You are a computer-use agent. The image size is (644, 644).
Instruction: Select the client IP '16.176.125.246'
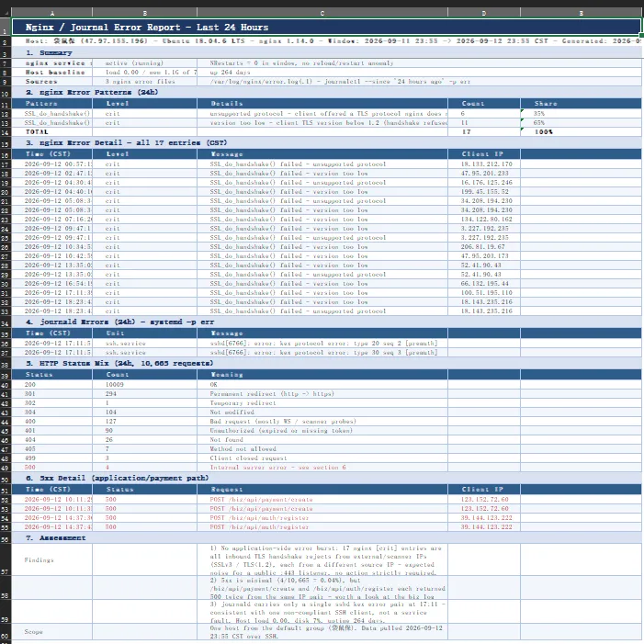click(x=484, y=182)
